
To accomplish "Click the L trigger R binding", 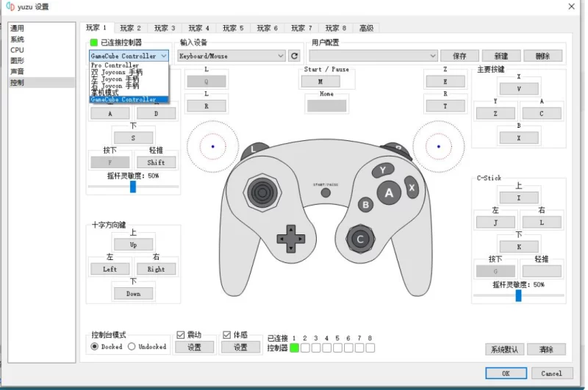I will (207, 106).
